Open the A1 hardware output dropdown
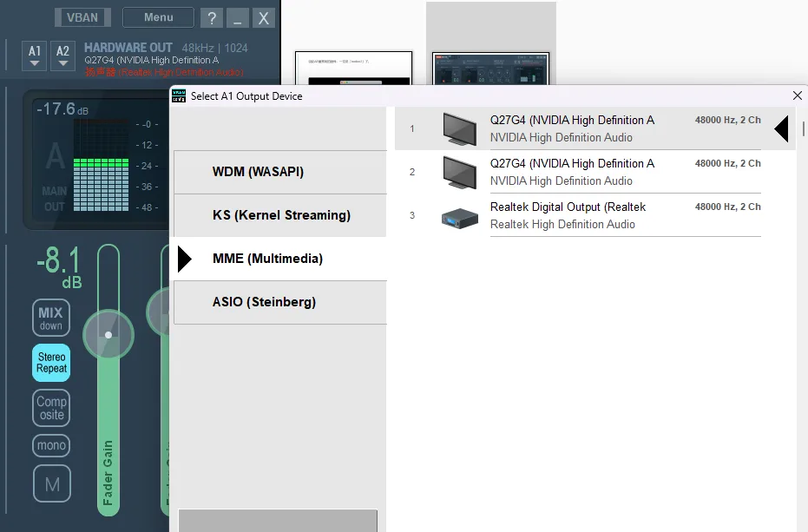Image resolution: width=808 pixels, height=532 pixels. coord(35,56)
